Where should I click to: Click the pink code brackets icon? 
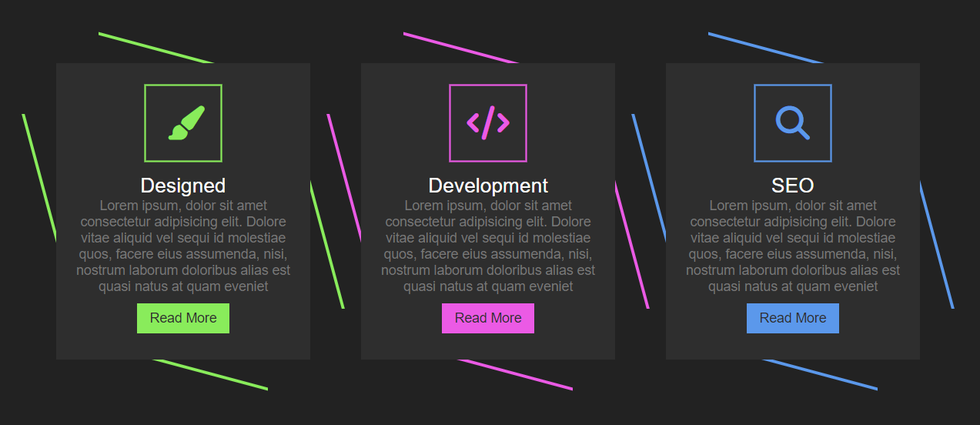(x=488, y=123)
